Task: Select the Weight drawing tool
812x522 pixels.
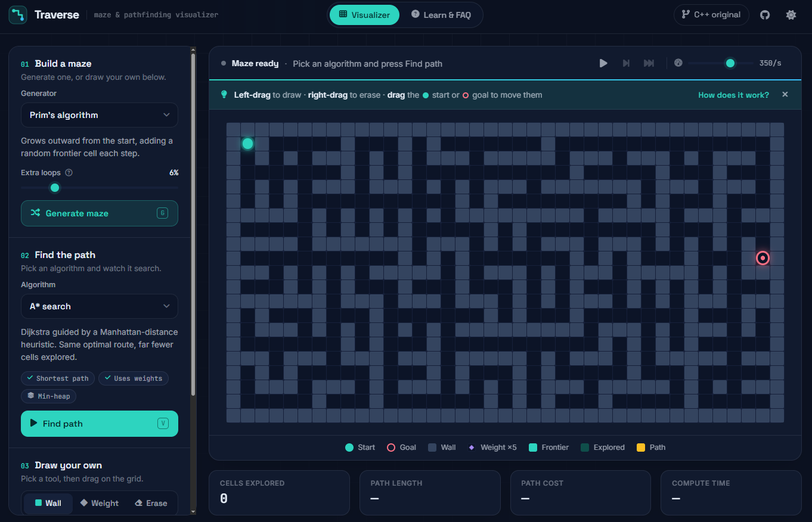Action: [100, 503]
